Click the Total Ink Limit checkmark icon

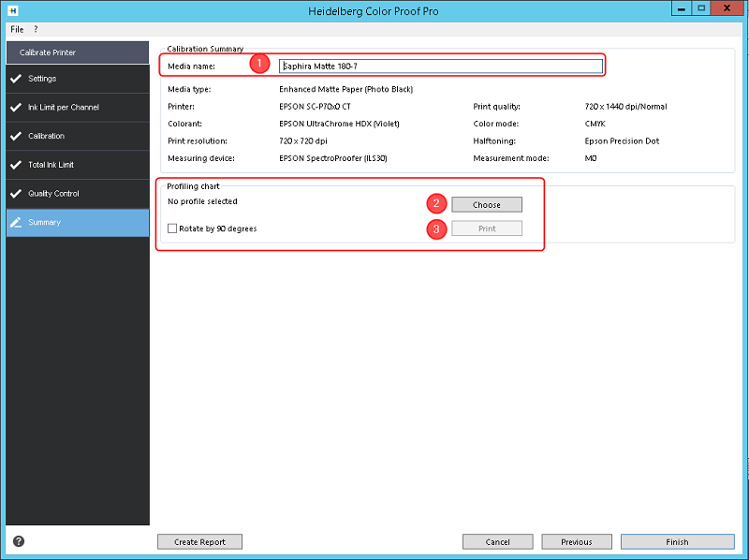tap(16, 165)
